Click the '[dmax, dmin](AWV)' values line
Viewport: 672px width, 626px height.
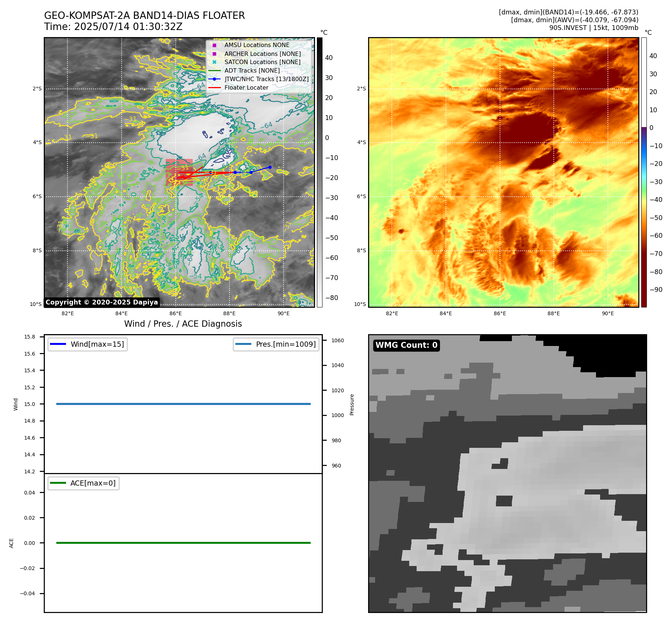(575, 20)
